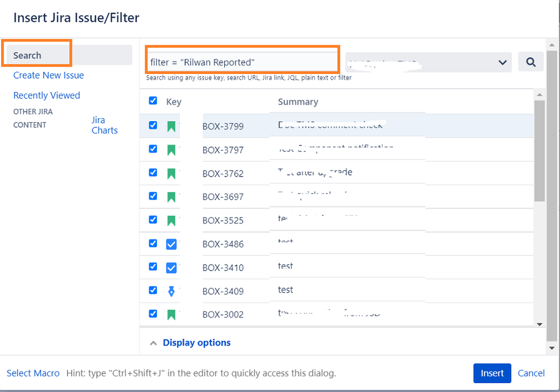Open the Jira server dropdown
Screen dimensions: 560x392
[428, 62]
